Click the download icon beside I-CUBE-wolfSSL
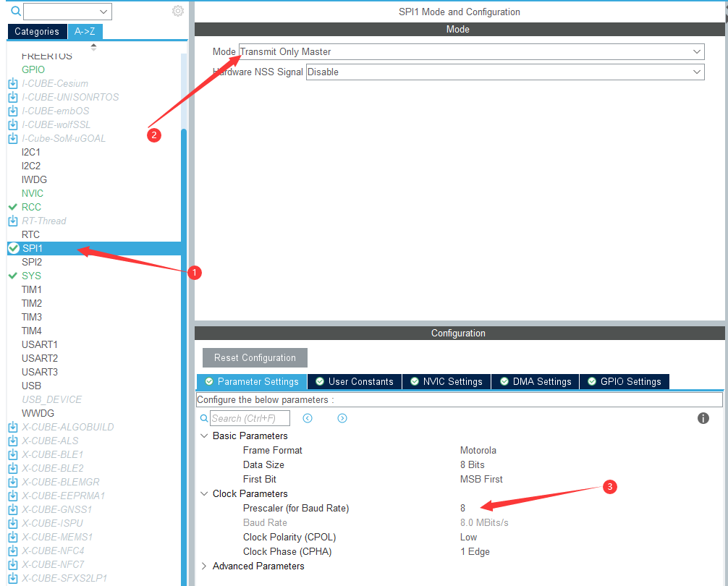728x586 pixels. point(13,125)
